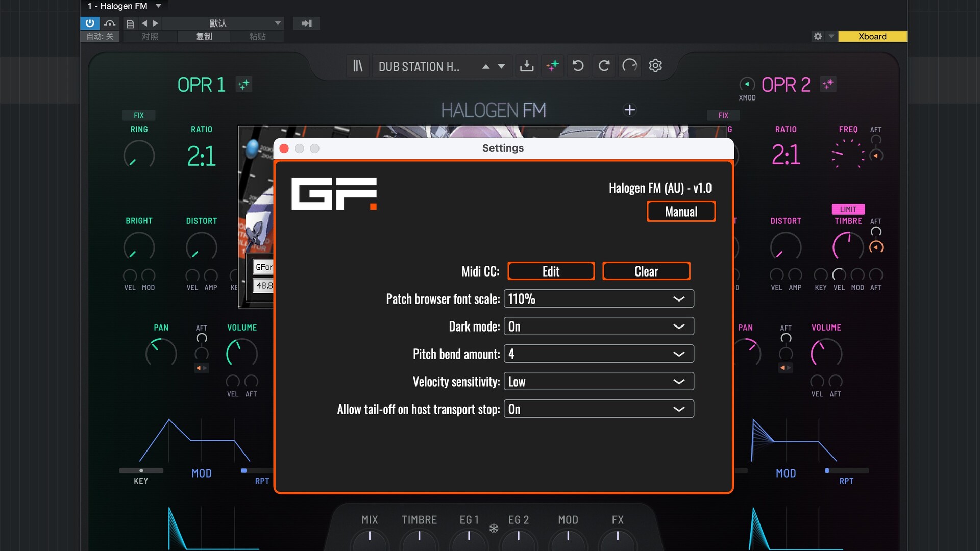
Task: Select next preset with down arrow
Action: (501, 66)
